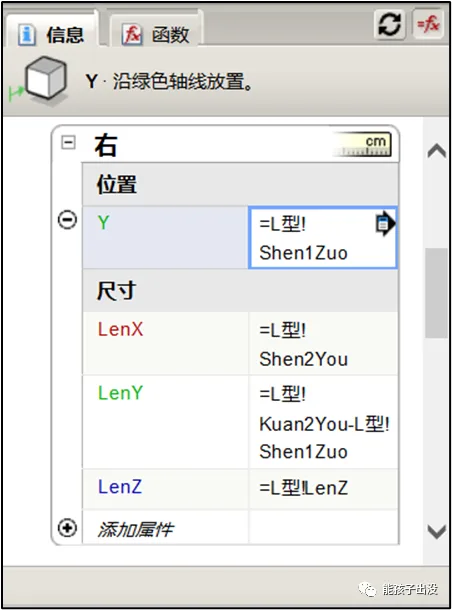Collapse the 右 component section
The height and width of the screenshot is (610, 452).
68,142
